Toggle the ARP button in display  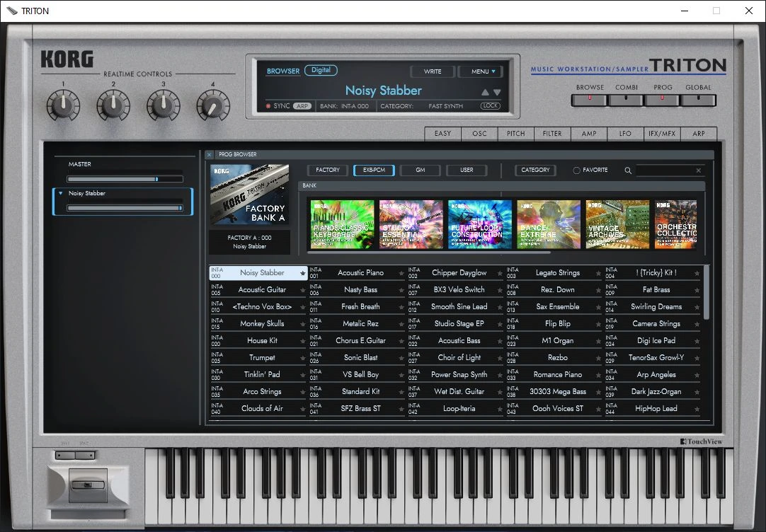[x=302, y=106]
